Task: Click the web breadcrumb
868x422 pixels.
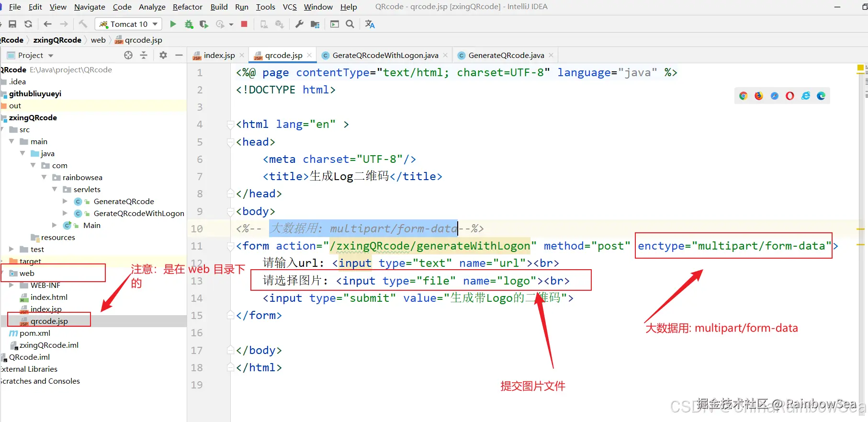Action: (98, 40)
